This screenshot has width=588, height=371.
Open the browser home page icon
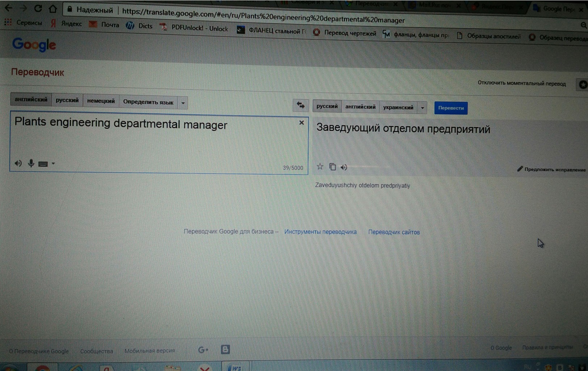click(x=53, y=9)
